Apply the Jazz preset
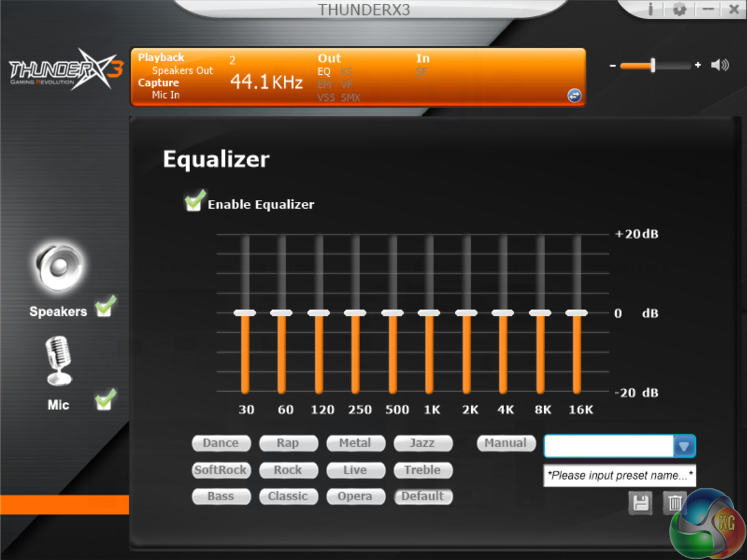Image resolution: width=747 pixels, height=560 pixels. [x=422, y=443]
